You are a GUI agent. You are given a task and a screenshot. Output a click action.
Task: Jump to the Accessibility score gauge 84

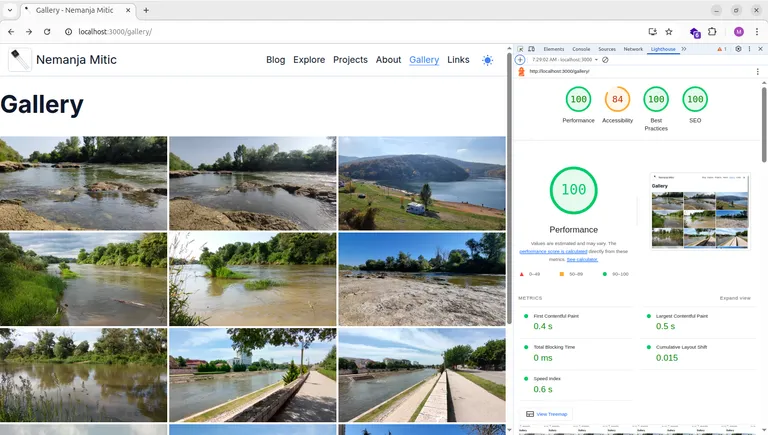(617, 100)
